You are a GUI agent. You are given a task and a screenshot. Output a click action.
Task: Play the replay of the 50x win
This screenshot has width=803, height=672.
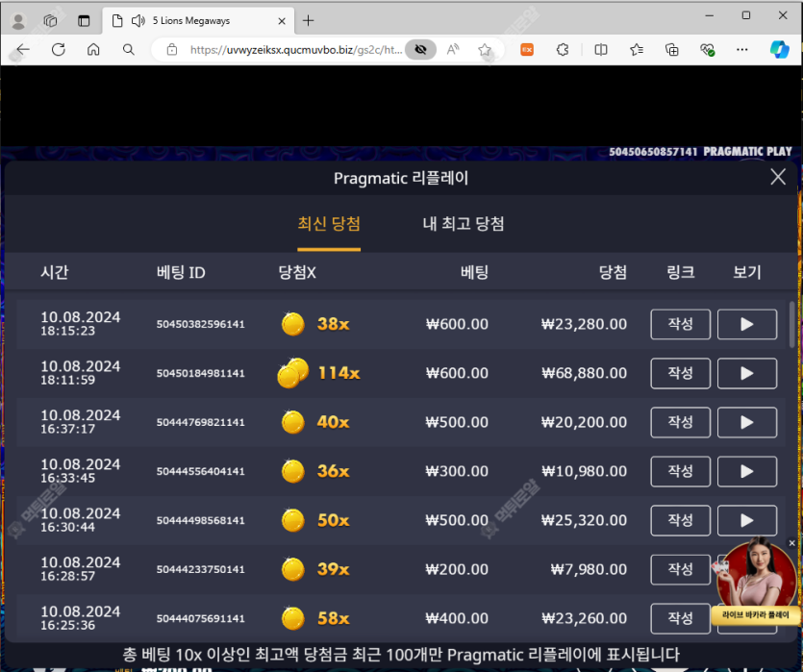(747, 520)
